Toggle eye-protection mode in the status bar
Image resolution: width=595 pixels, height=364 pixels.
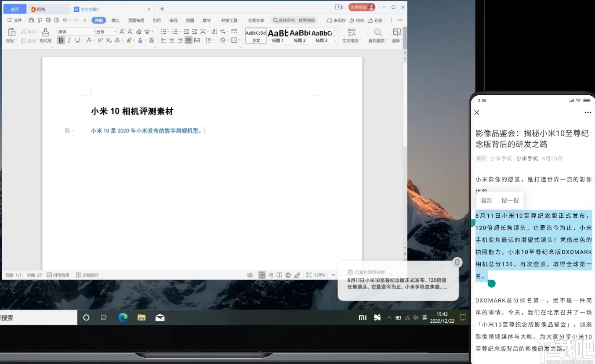click(x=250, y=274)
